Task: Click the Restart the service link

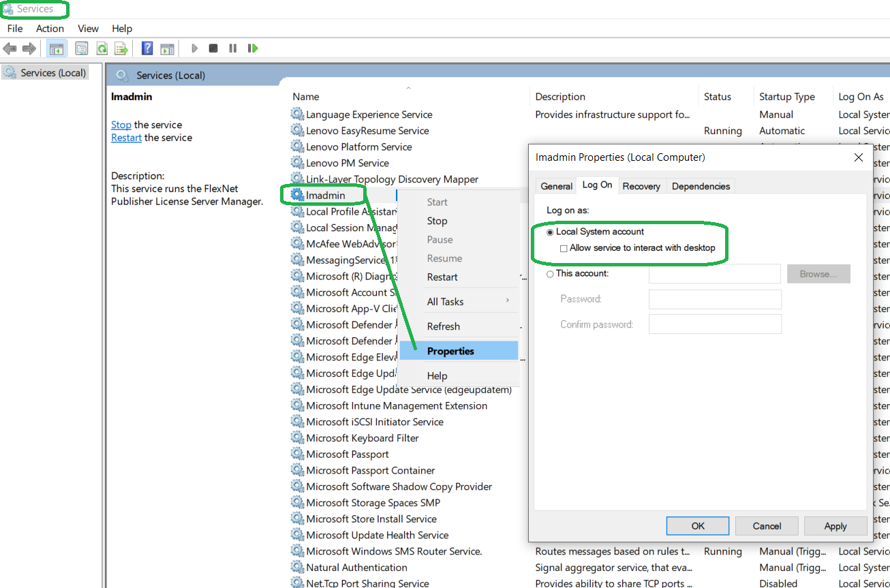Action: [126, 138]
